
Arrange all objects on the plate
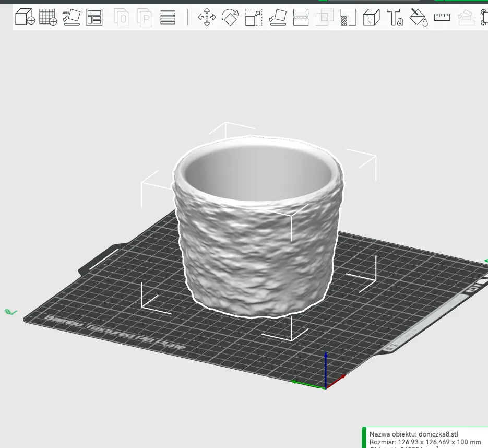pyautogui.click(x=94, y=17)
